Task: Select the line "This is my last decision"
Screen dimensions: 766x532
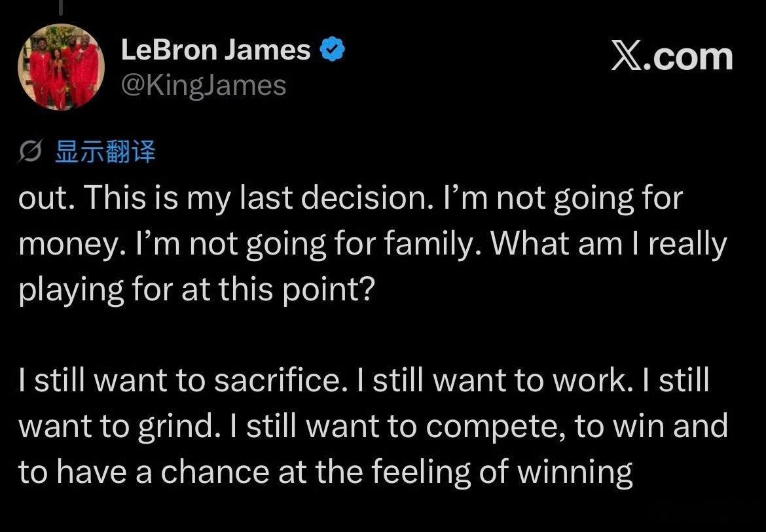Action: 258,198
